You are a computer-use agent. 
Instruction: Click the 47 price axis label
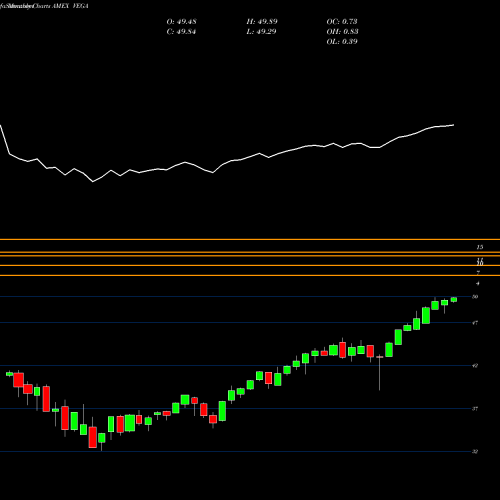tap(475, 323)
